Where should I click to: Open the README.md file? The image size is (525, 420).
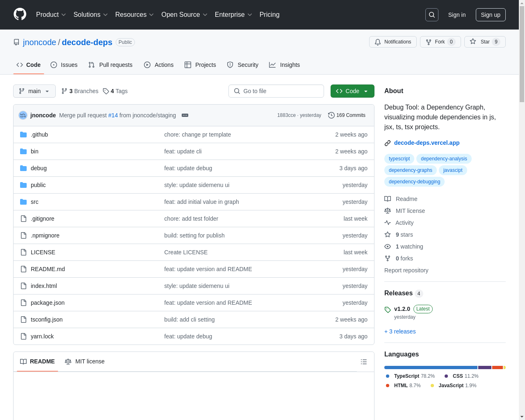coord(48,269)
